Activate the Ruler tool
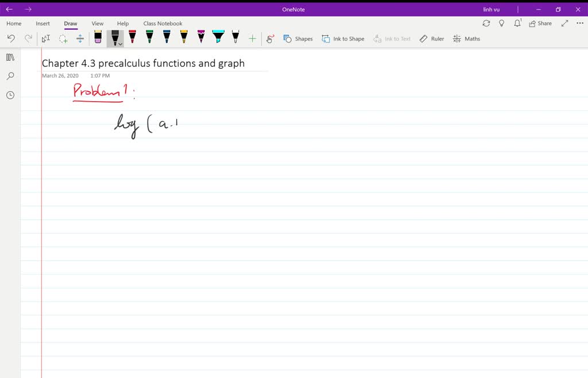This screenshot has height=378, width=588. pyautogui.click(x=431, y=38)
